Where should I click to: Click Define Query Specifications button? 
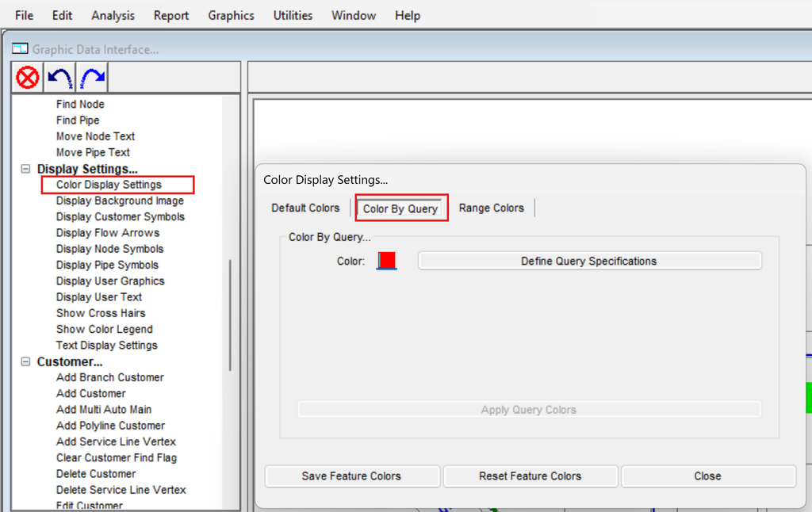click(590, 261)
